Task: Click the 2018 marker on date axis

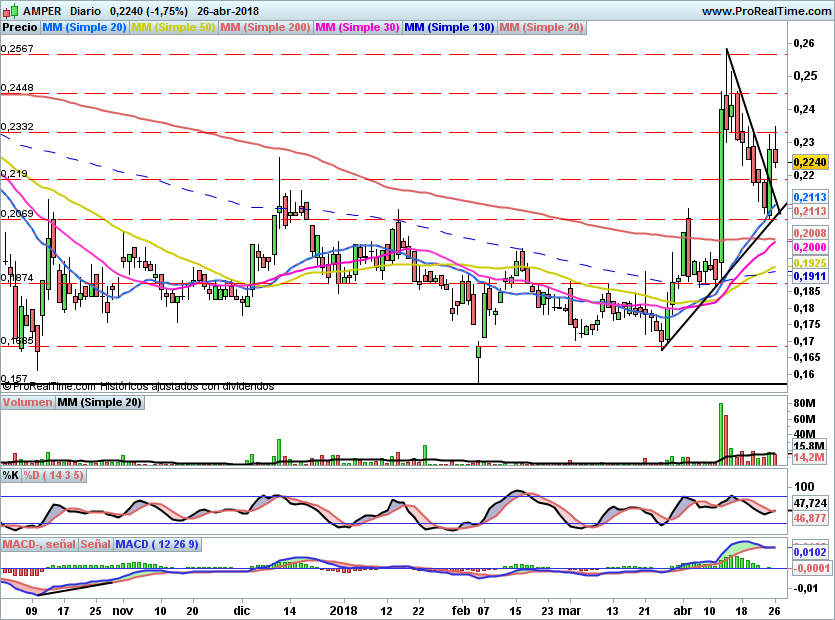Action: (343, 608)
